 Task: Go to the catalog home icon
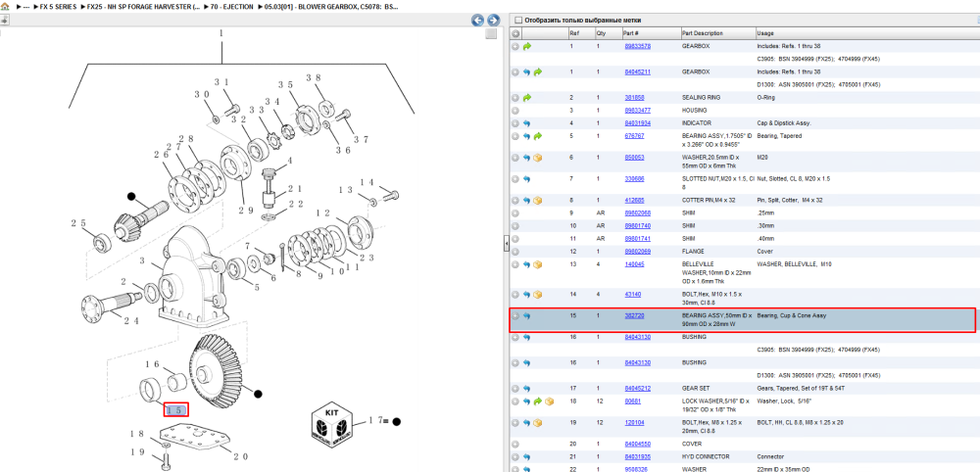[5, 6]
